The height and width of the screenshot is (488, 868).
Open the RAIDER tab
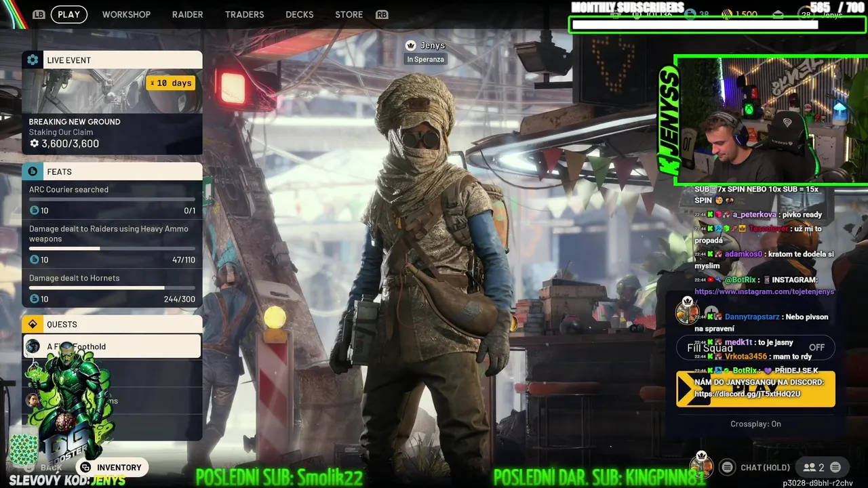187,14
